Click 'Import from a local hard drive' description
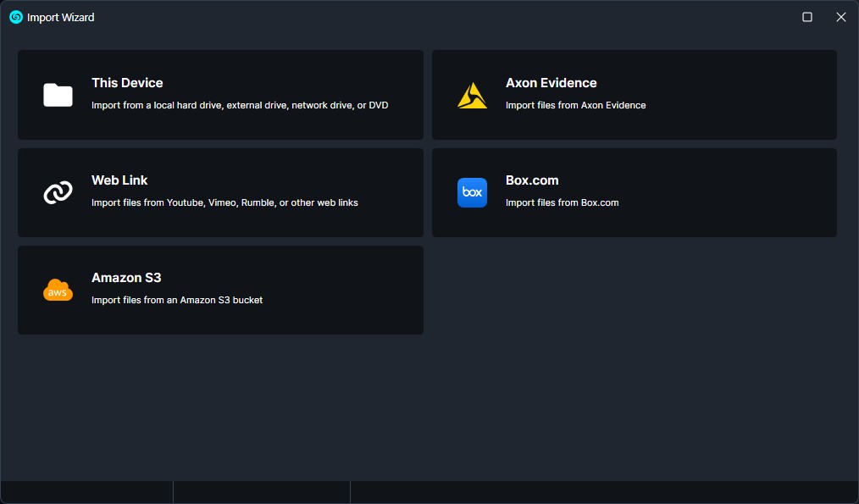 [x=240, y=105]
